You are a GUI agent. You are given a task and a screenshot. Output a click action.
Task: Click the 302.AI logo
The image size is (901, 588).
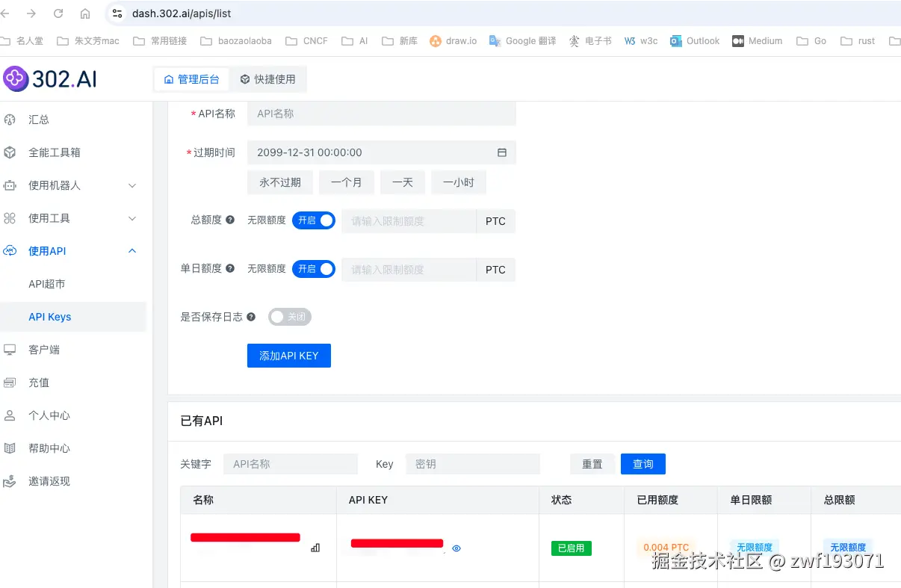point(50,78)
